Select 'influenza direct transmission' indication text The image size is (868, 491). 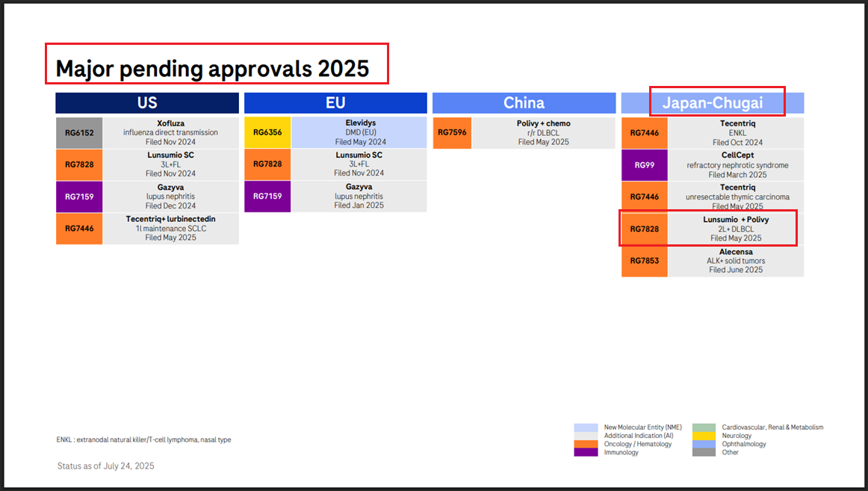coord(170,133)
